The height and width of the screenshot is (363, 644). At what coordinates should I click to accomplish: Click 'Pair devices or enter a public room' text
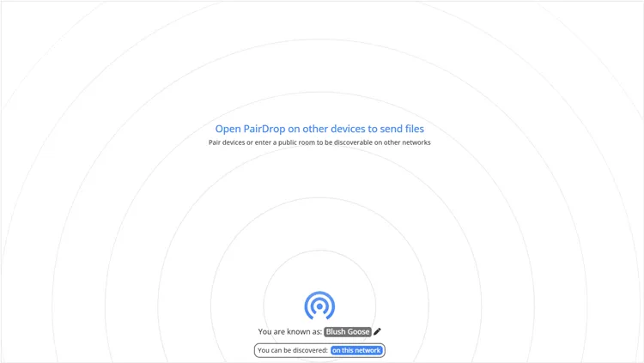(319, 142)
